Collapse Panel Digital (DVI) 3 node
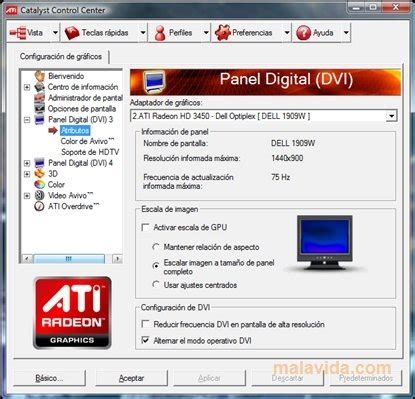 pos(27,120)
